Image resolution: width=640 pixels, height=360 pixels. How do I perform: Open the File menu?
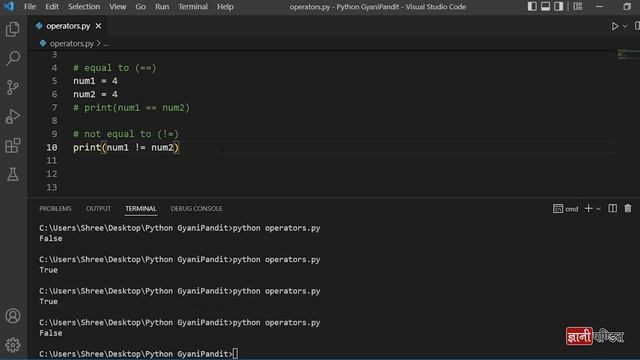pos(30,7)
